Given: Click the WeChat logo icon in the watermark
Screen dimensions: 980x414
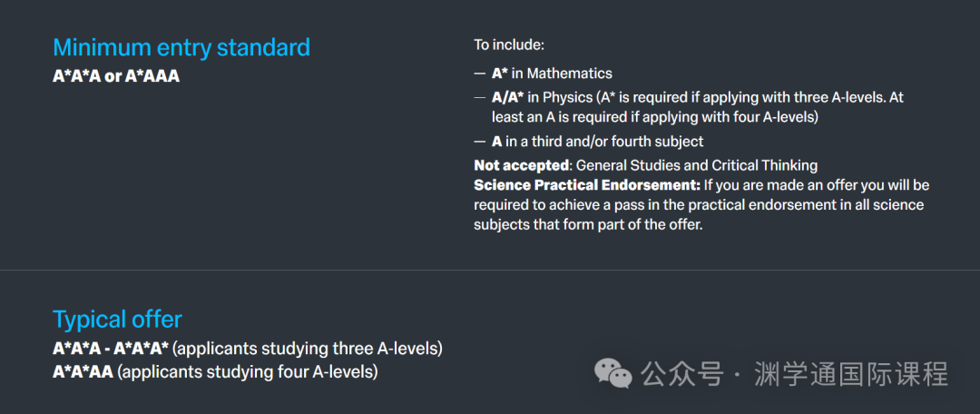Looking at the screenshot, I should coord(613,373).
